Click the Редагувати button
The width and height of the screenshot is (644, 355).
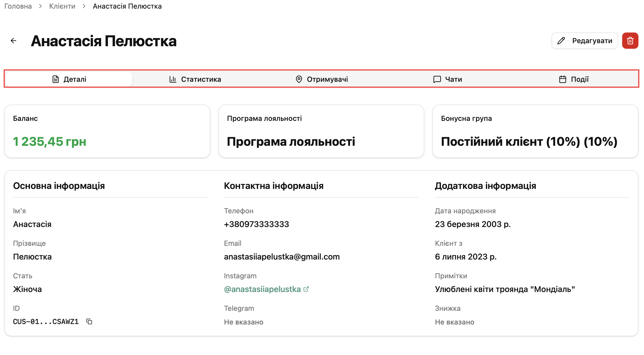[x=585, y=41]
